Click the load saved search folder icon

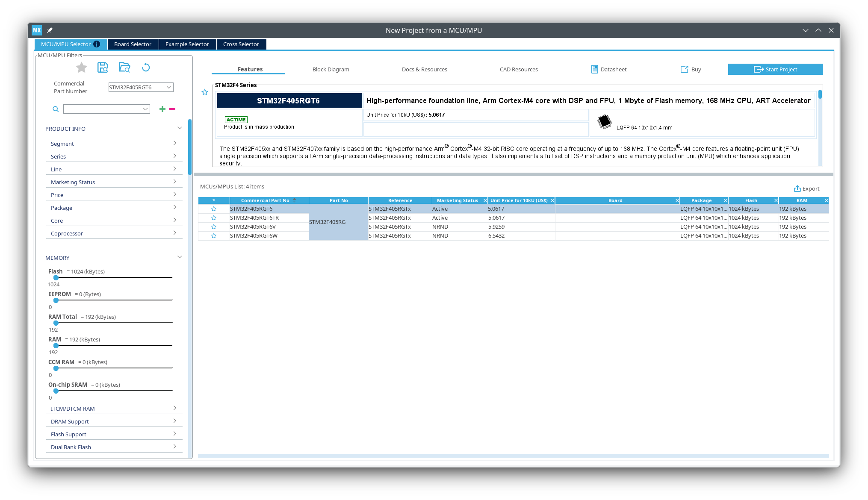124,68
